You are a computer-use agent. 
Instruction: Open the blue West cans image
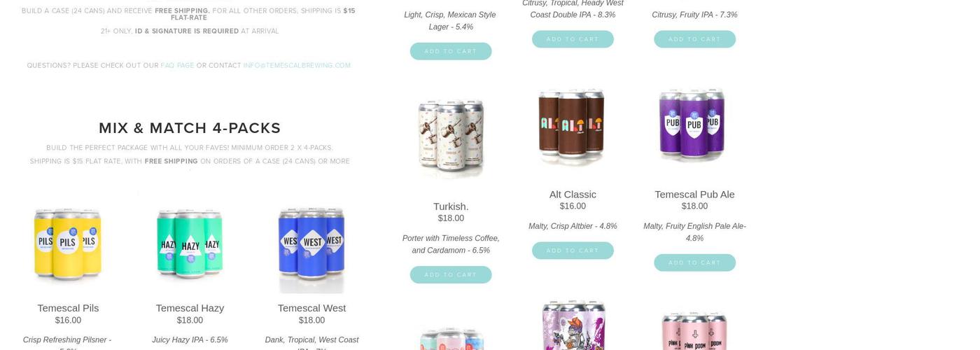click(x=311, y=249)
